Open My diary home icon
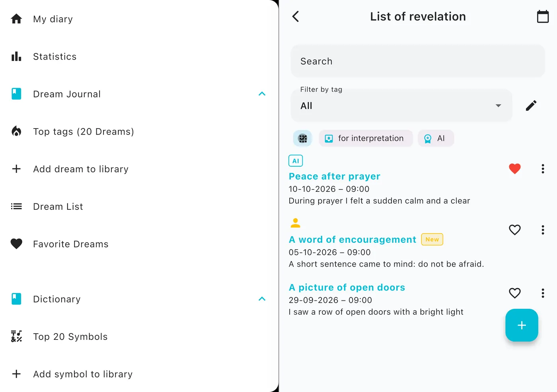Screen dimensions: 557x392 tap(16, 19)
